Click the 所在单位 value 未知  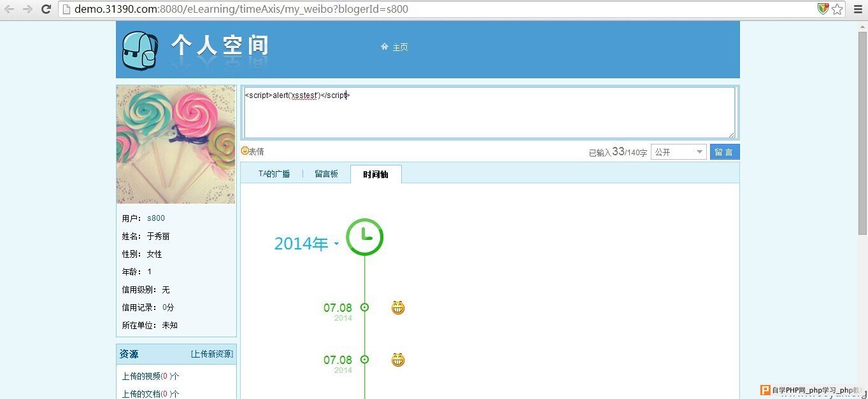click(x=169, y=325)
